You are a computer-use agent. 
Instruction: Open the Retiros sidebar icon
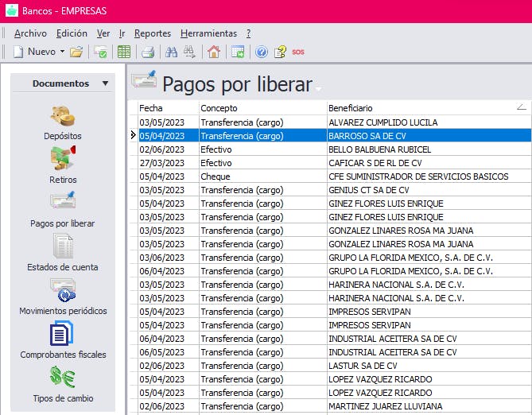(x=63, y=158)
